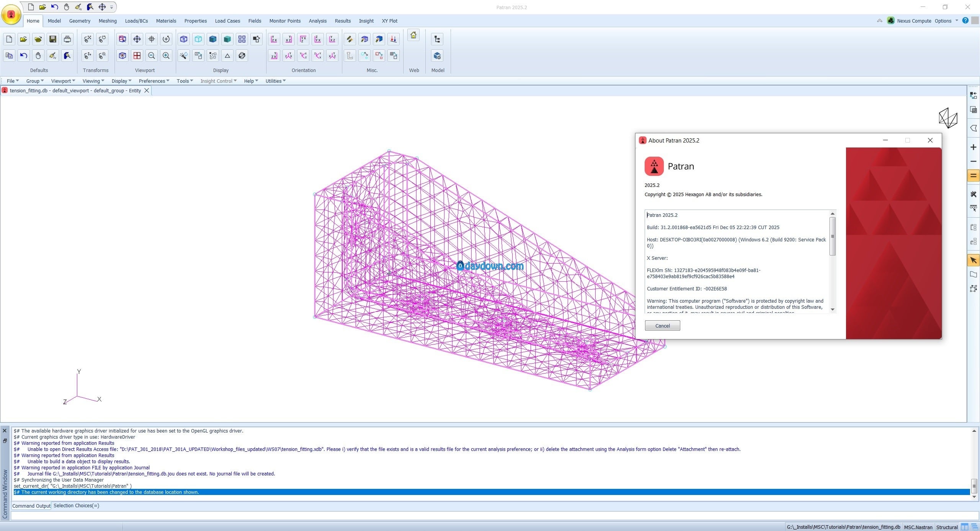The width and height of the screenshot is (980, 531).
Task: Click Cancel in About Patran dialog
Action: pos(662,326)
